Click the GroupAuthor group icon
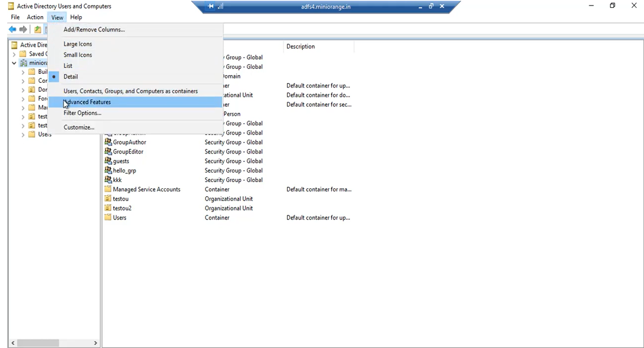Screen dimensions: 644x348 108,142
